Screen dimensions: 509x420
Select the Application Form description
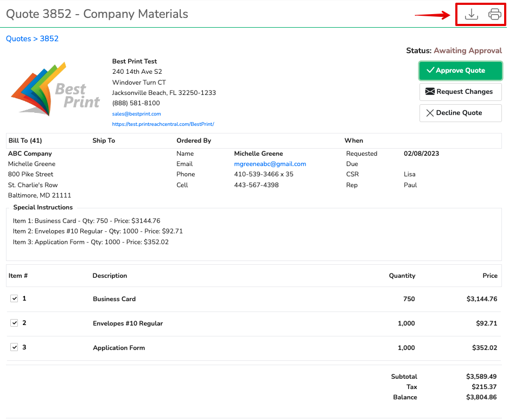(119, 348)
